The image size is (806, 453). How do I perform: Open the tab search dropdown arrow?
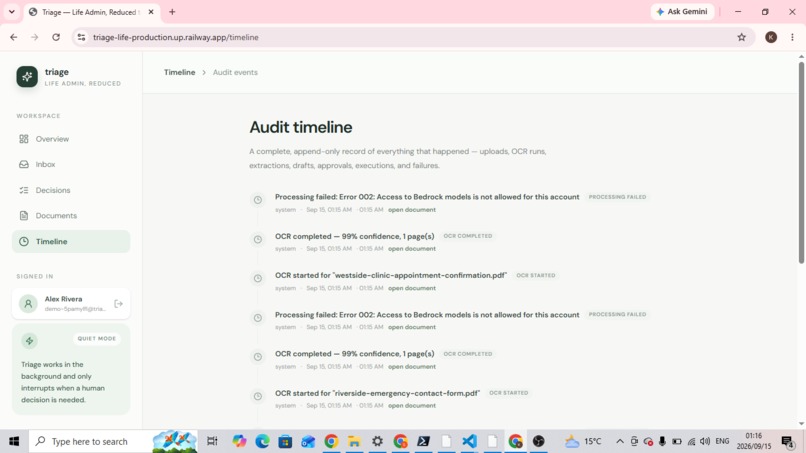(11, 12)
